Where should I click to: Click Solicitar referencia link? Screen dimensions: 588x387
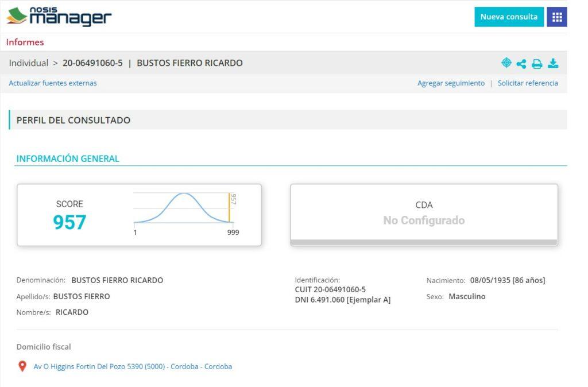point(528,83)
